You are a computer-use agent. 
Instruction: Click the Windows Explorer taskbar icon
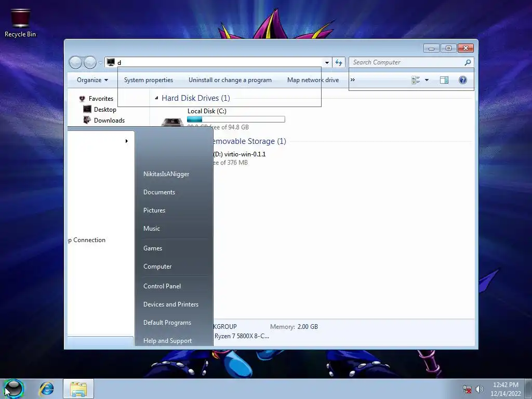coord(78,389)
